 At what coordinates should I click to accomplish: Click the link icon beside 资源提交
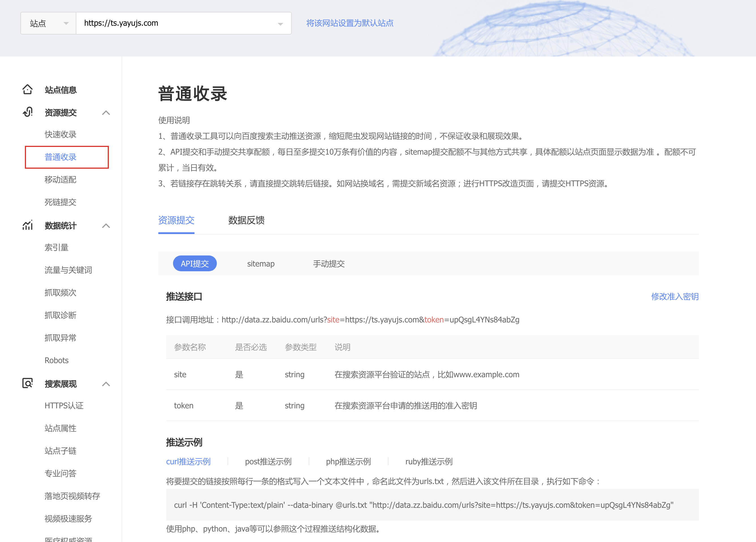pyautogui.click(x=27, y=112)
